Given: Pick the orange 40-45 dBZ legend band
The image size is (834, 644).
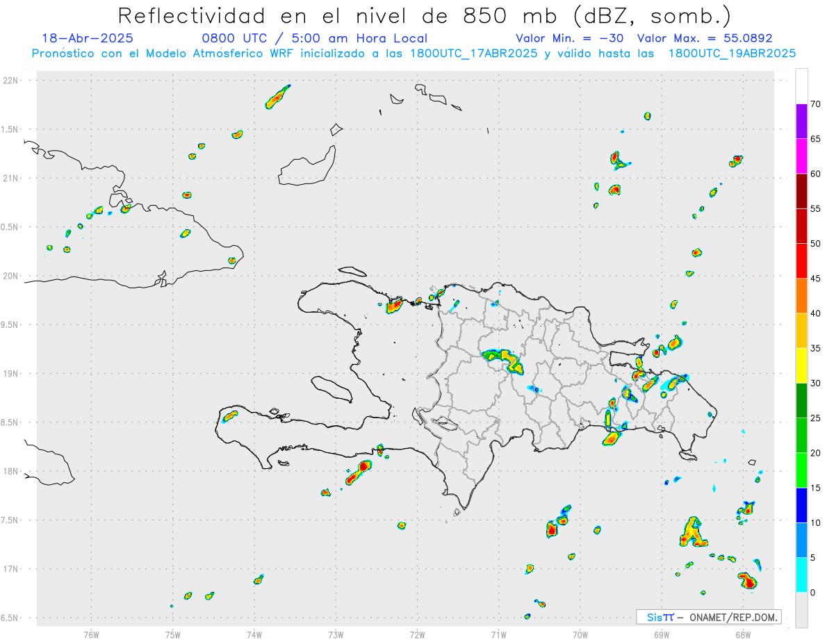Looking at the screenshot, I should coord(801,296).
